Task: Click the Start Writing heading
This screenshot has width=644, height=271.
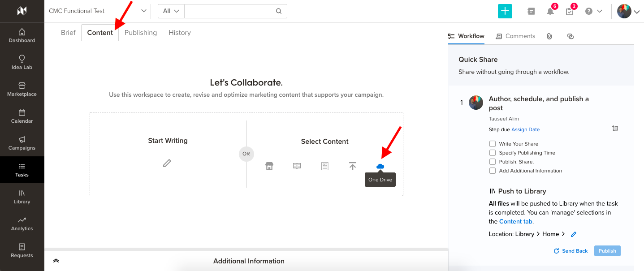Action: pyautogui.click(x=168, y=141)
